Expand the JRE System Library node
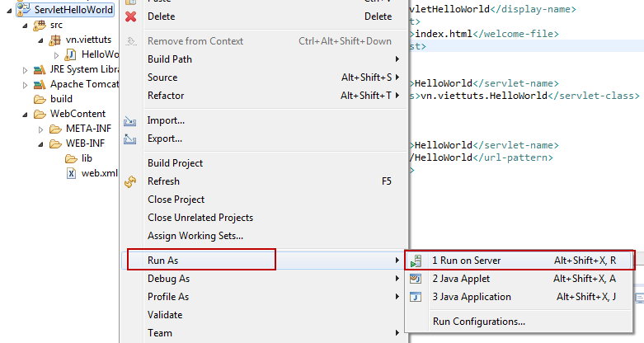This screenshot has height=343, width=644. coord(25,70)
